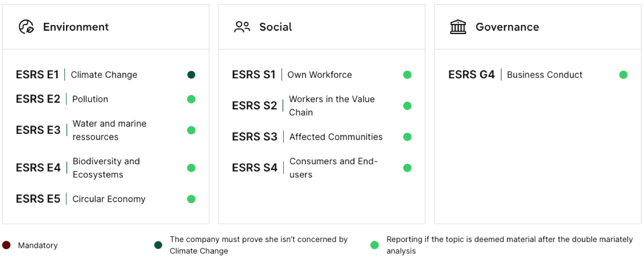Click the green dot beside Own Workforce

407,75
